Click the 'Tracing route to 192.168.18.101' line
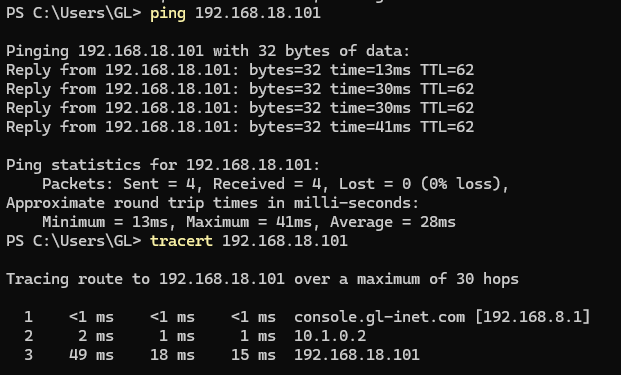Image resolution: width=621 pixels, height=375 pixels. coord(262,279)
